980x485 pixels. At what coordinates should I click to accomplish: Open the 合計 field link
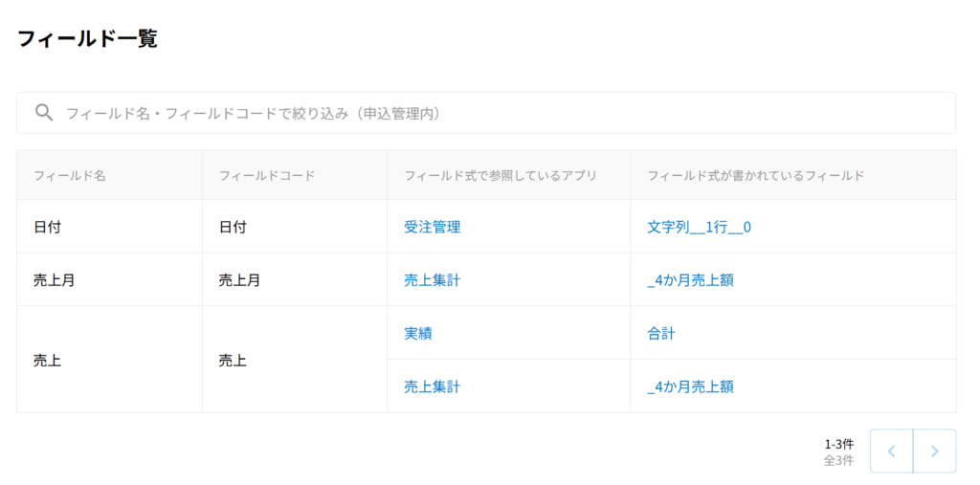[x=661, y=333]
